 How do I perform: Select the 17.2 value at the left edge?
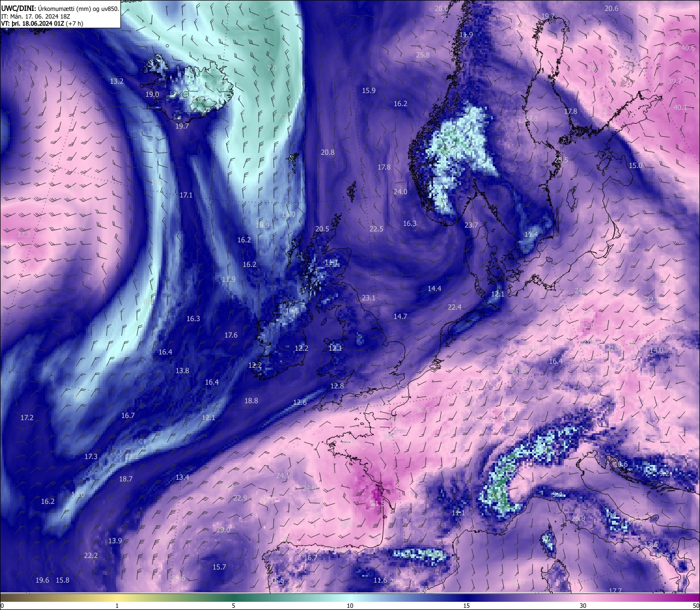tap(27, 417)
